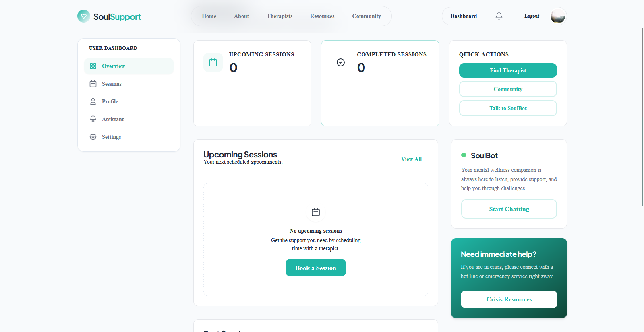Select Profile in the dashboard sidebar
Viewport: 644px width, 332px height.
[129, 101]
